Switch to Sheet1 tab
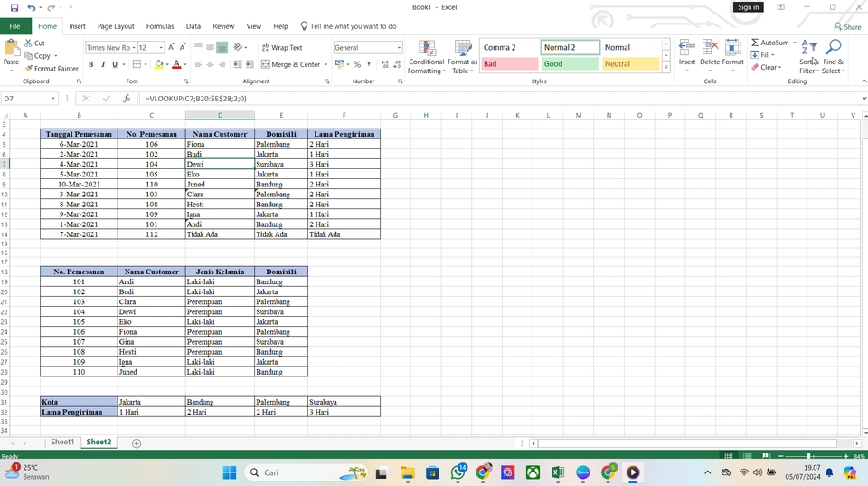Viewport: 868px width, 486px height. click(62, 443)
